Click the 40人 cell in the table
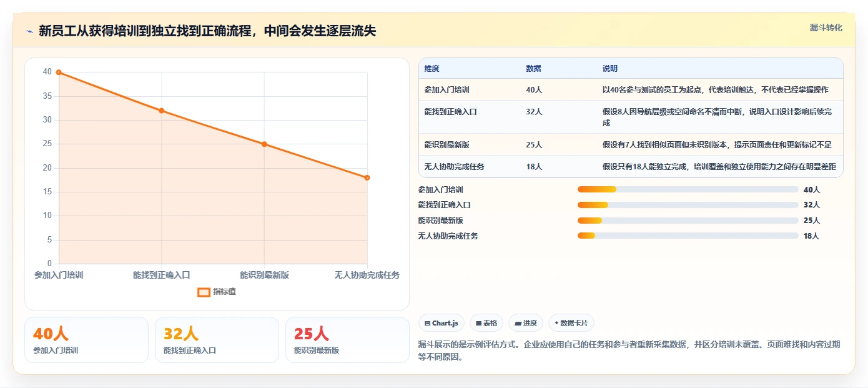Image resolution: width=868 pixels, height=388 pixels. pyautogui.click(x=558, y=90)
